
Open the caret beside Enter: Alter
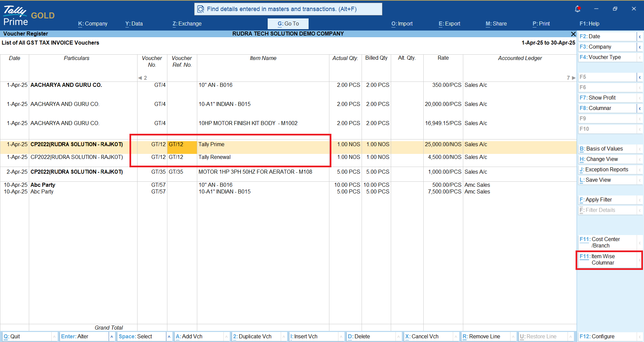tap(112, 337)
